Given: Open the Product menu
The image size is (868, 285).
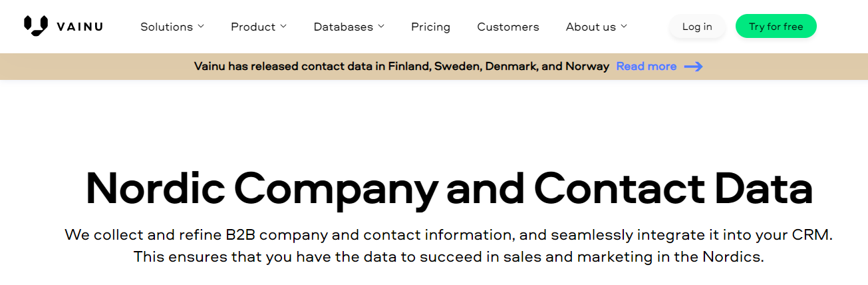Looking at the screenshot, I should point(259,27).
